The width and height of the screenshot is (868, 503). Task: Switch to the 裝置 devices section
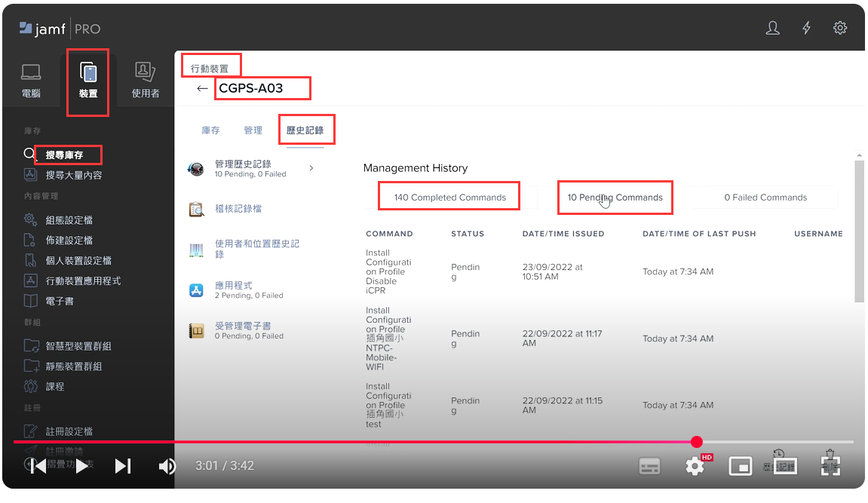pos(88,81)
